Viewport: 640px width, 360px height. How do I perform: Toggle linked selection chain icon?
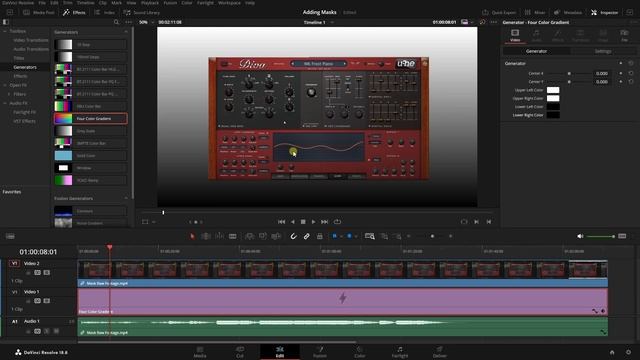[x=307, y=236]
